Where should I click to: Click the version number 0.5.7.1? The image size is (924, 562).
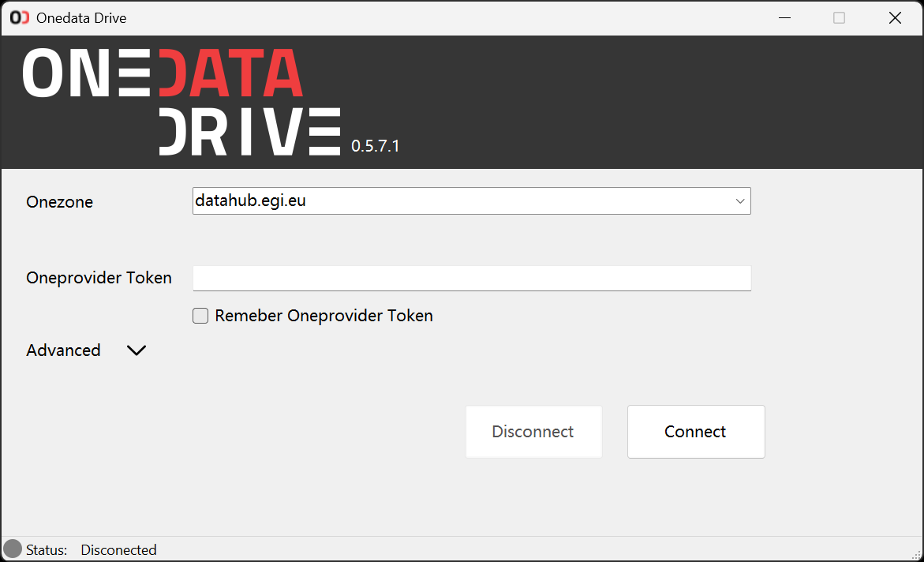(376, 146)
